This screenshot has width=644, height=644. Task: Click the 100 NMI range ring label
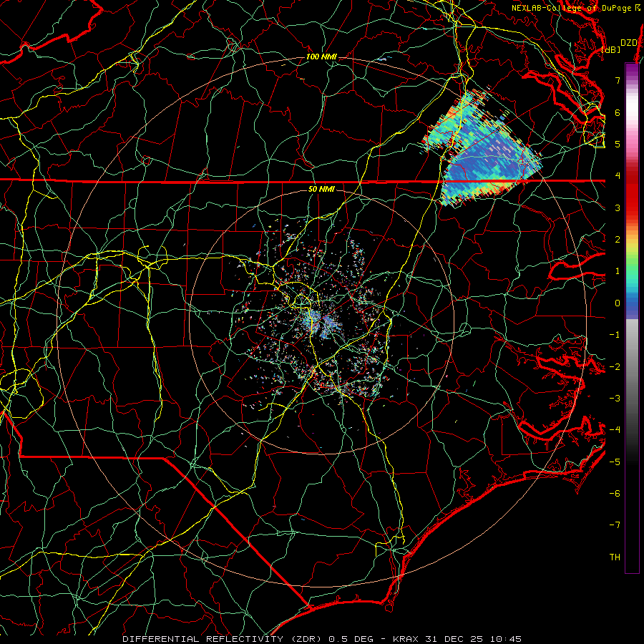tap(321, 57)
